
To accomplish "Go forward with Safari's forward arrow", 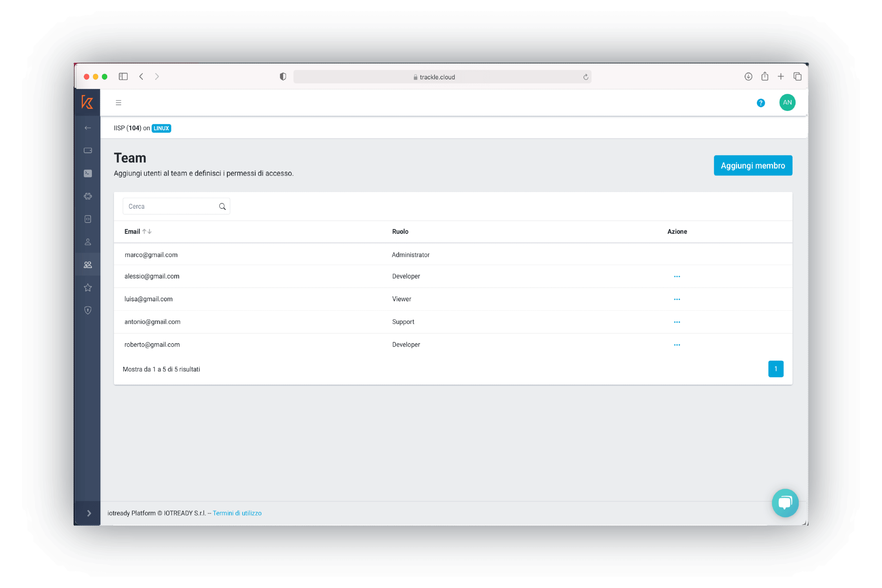I will 157,76.
